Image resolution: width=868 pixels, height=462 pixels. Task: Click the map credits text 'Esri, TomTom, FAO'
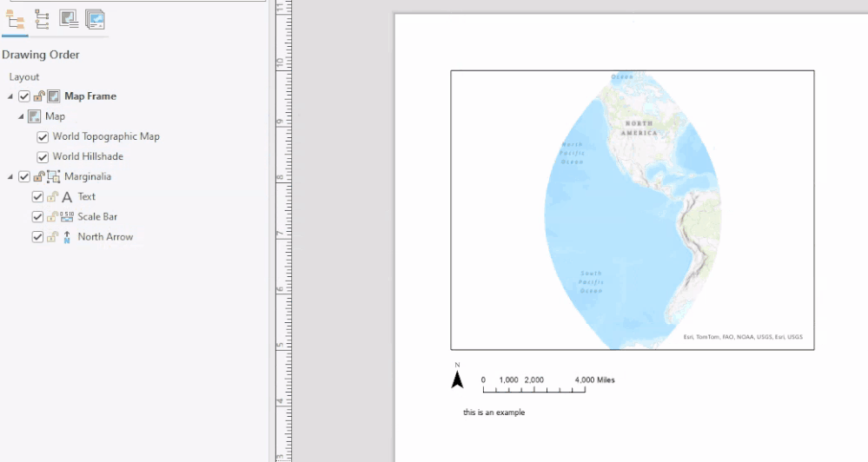[743, 336]
